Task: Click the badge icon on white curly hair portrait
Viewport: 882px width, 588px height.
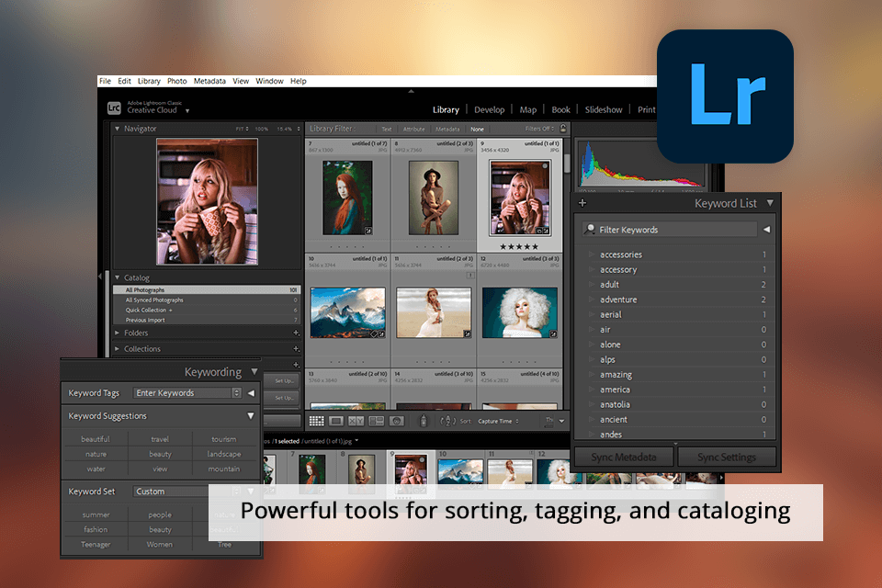Action: pyautogui.click(x=553, y=334)
